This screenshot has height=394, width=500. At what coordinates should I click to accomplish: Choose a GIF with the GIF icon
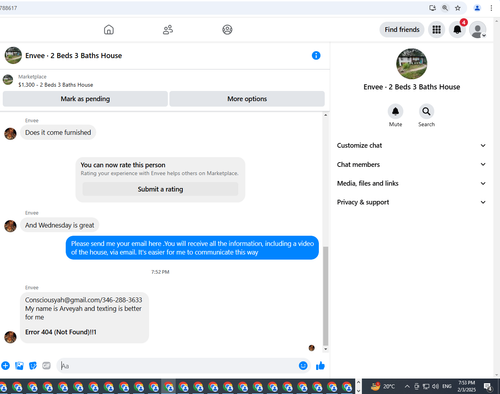pyautogui.click(x=46, y=366)
